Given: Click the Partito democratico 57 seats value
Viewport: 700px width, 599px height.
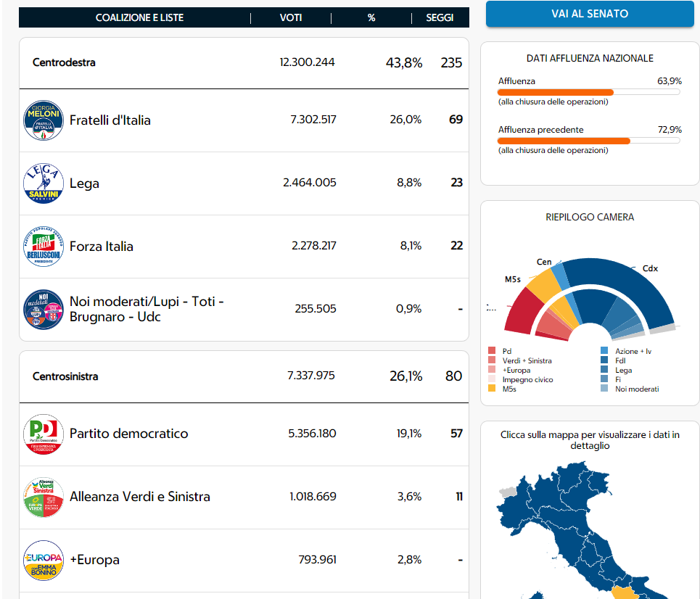Looking at the screenshot, I should [x=456, y=434].
